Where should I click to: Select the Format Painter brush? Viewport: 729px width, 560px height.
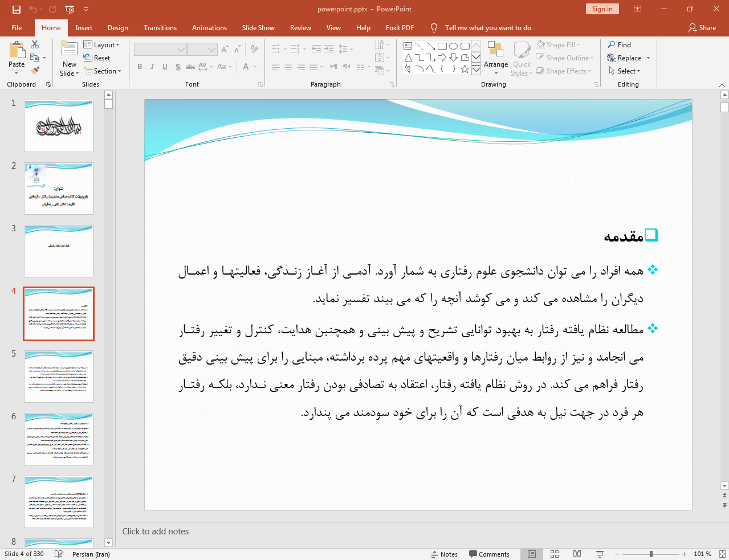pos(35,71)
